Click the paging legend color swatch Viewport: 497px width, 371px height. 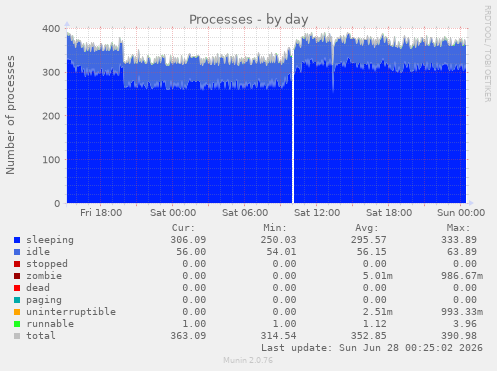click(17, 300)
